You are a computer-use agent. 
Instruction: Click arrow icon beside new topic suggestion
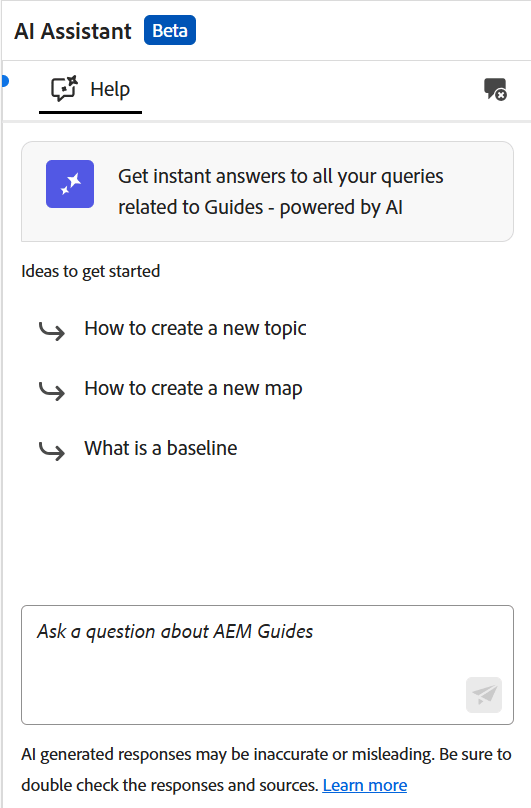pyautogui.click(x=52, y=331)
